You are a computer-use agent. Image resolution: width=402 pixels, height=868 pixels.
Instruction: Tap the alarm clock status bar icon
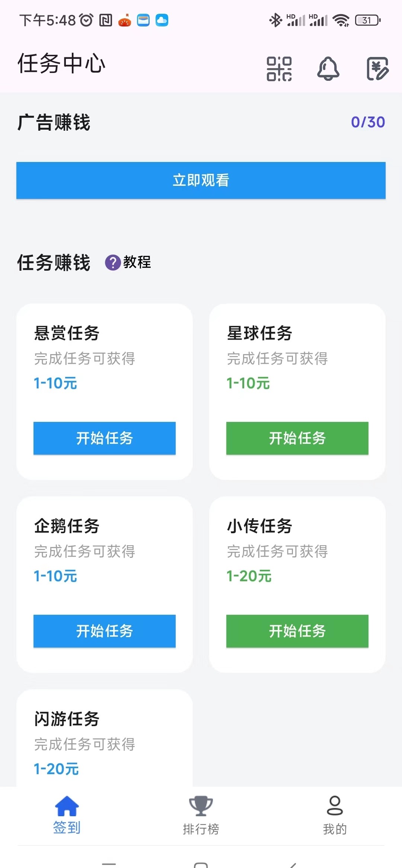pyautogui.click(x=87, y=20)
